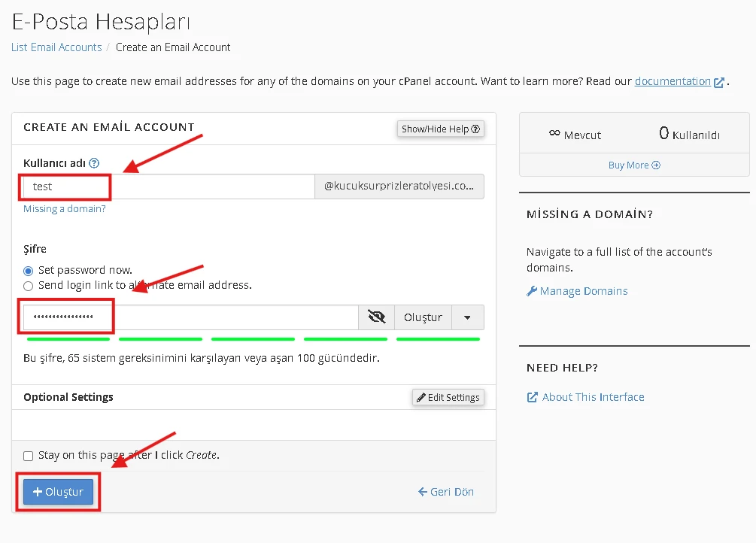Screen dimensions: 756x543
Task: Select the Set password now radio button
Action: tap(28, 271)
